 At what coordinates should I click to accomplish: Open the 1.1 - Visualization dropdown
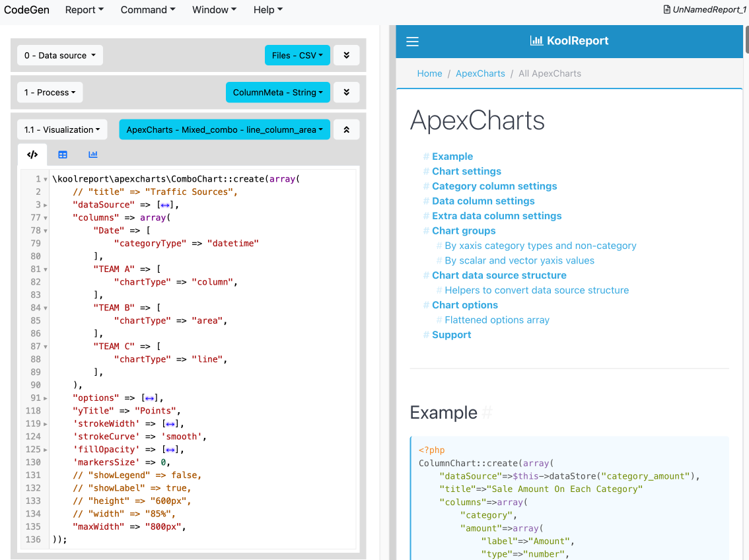(62, 129)
